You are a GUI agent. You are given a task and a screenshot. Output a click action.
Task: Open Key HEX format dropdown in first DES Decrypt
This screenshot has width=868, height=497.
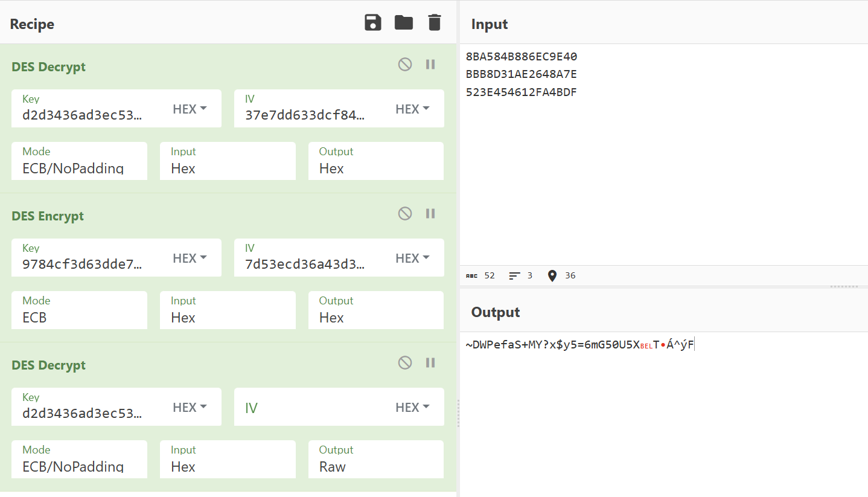(190, 109)
